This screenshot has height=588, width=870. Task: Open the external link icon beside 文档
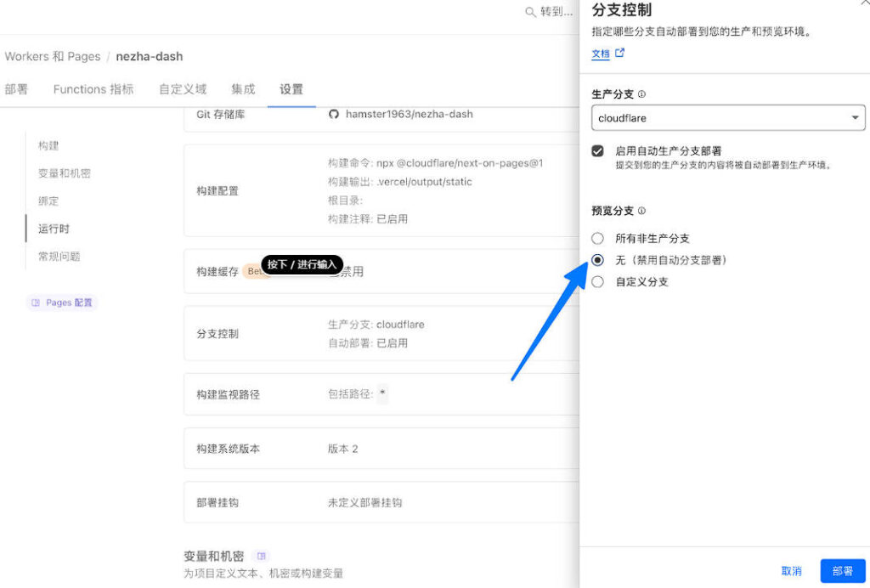[x=619, y=54]
